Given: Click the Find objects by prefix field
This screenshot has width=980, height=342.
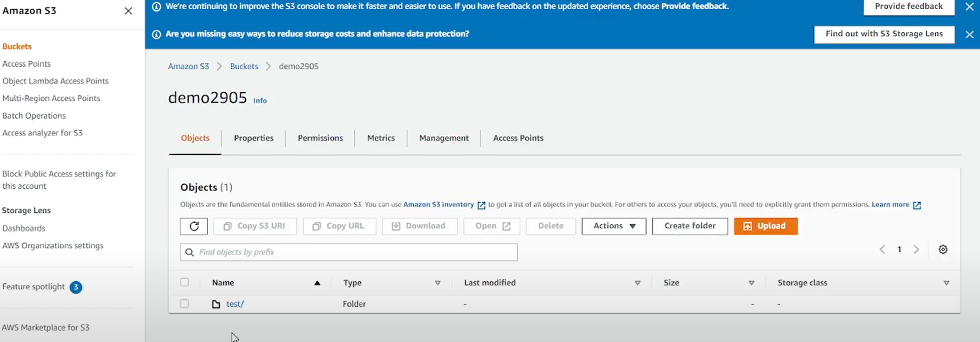Looking at the screenshot, I should click(x=349, y=252).
